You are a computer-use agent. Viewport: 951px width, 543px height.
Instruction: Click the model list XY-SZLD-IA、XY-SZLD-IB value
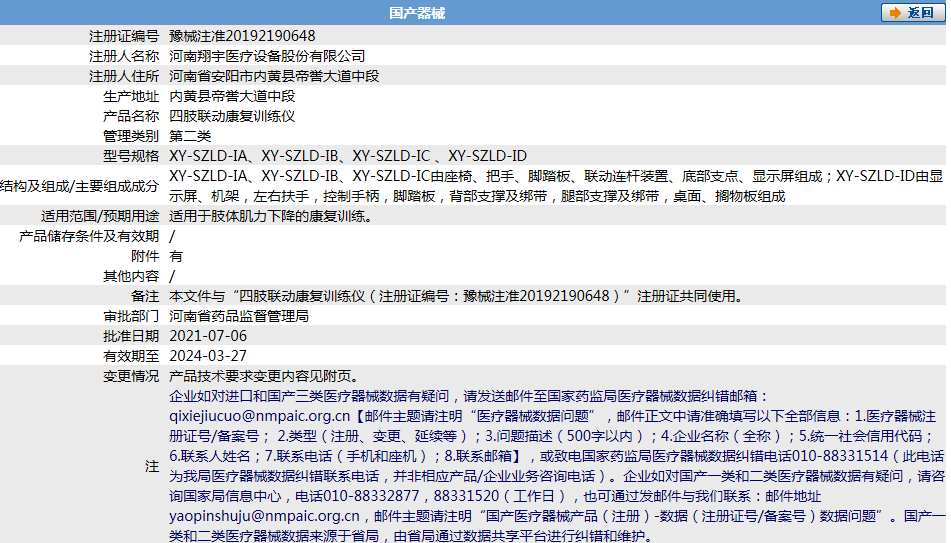tap(348, 156)
